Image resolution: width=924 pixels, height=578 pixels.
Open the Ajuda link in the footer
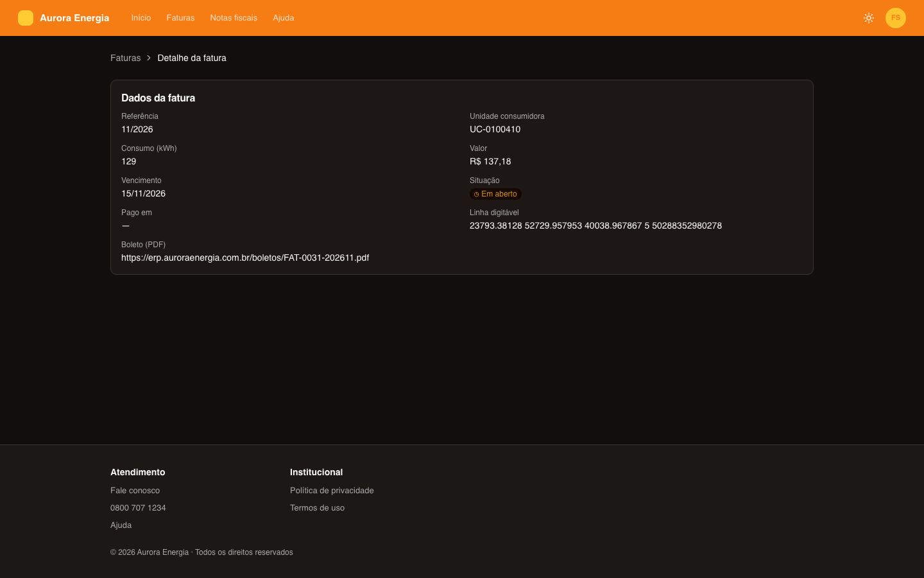[121, 525]
